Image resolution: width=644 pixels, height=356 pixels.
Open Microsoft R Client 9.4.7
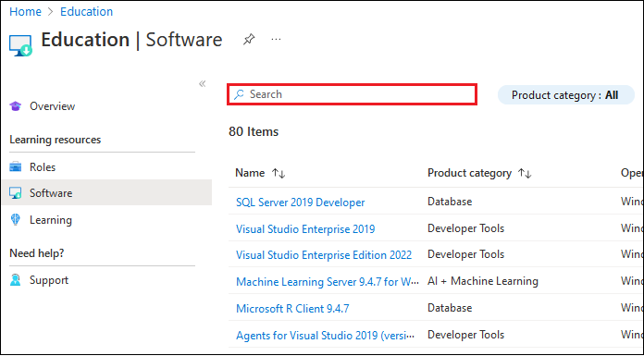coord(292,308)
